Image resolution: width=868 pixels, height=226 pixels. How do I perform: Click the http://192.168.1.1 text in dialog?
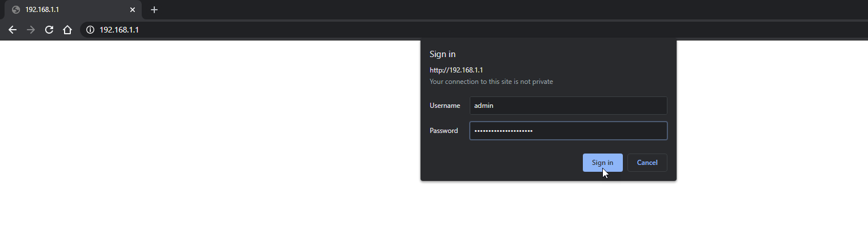pos(456,70)
